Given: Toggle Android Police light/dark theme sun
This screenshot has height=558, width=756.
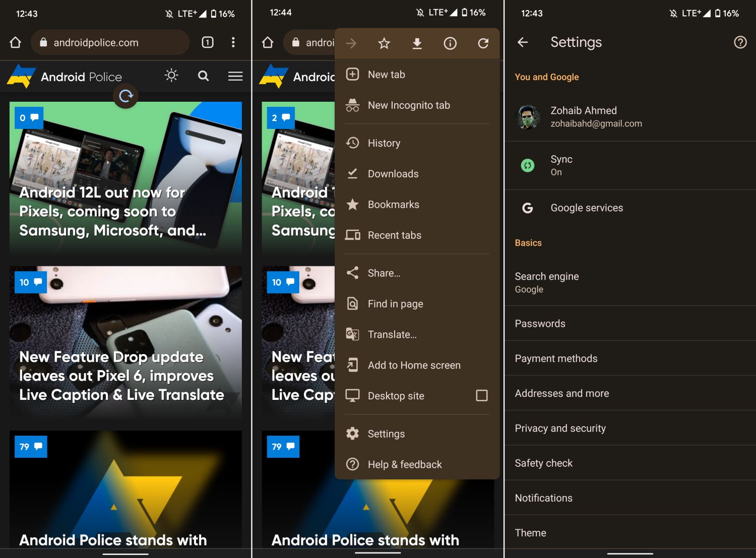Looking at the screenshot, I should tap(171, 76).
